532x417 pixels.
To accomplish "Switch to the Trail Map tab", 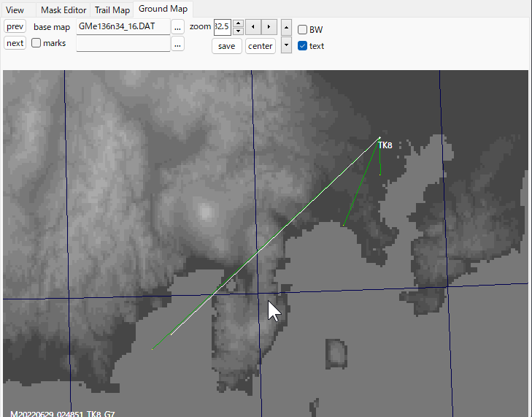I will (x=112, y=10).
